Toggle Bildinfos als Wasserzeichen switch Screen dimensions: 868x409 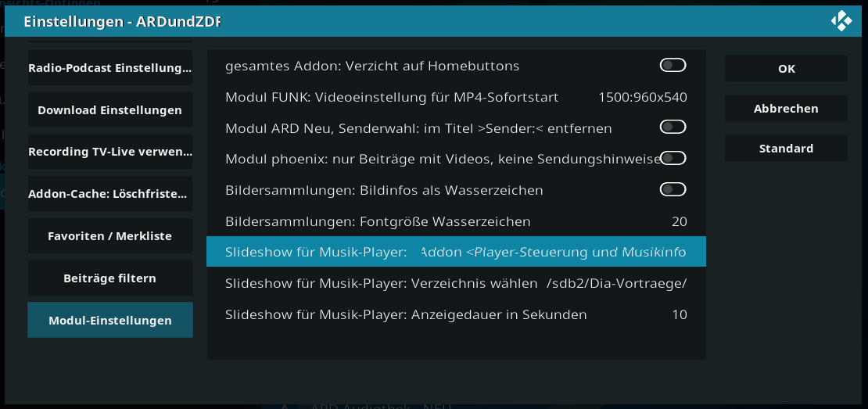click(673, 189)
